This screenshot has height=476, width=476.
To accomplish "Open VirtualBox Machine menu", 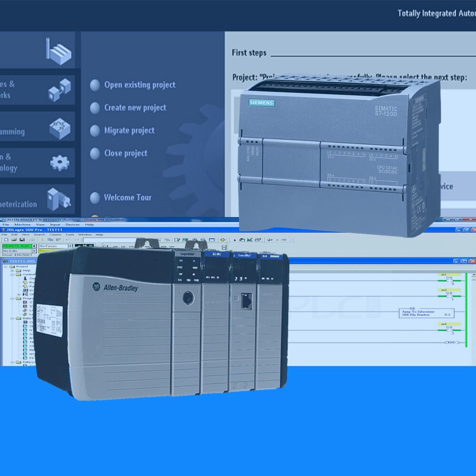I will click(x=22, y=225).
